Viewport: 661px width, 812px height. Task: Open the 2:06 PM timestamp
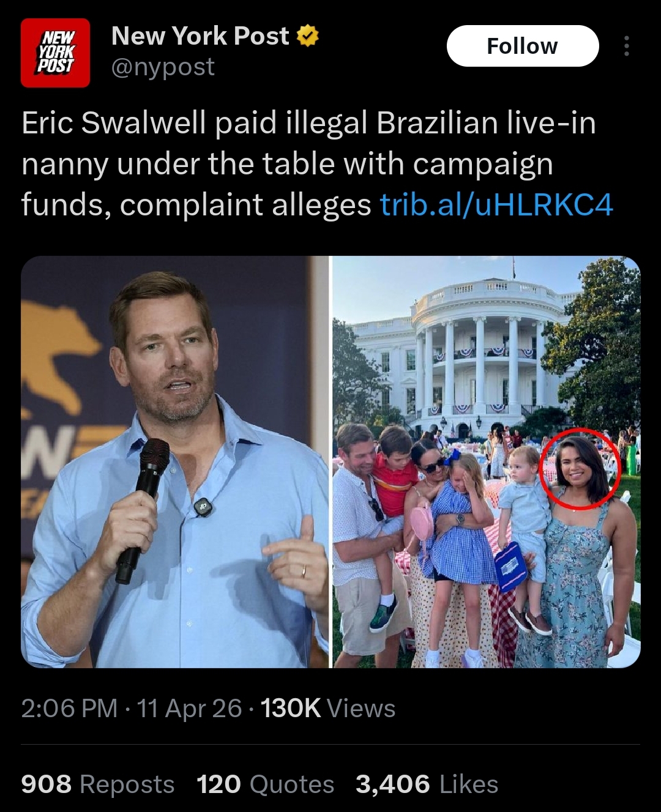tap(69, 709)
